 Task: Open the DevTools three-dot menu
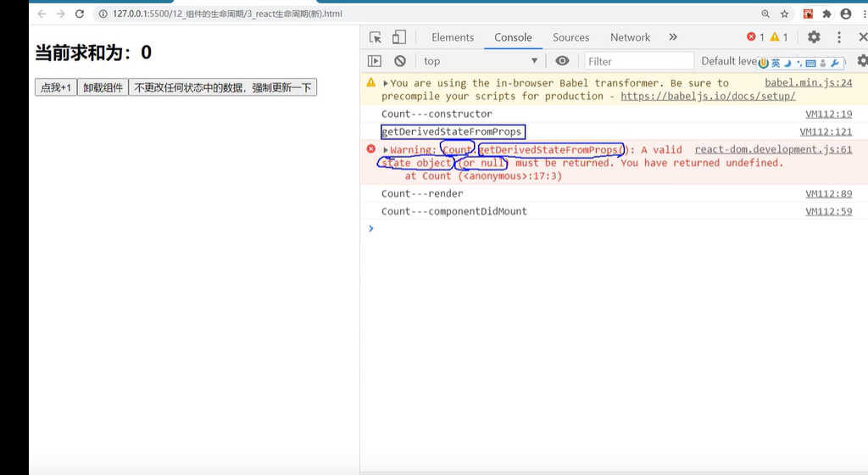839,37
